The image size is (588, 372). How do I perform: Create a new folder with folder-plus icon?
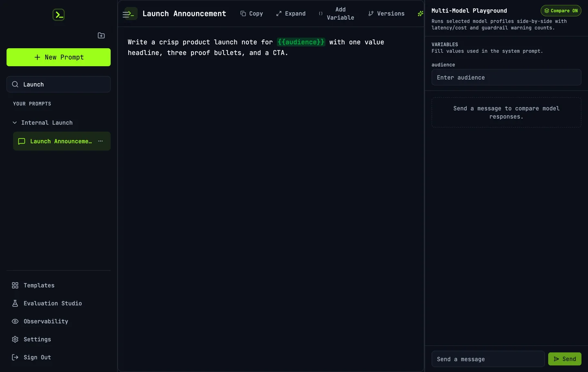[101, 36]
